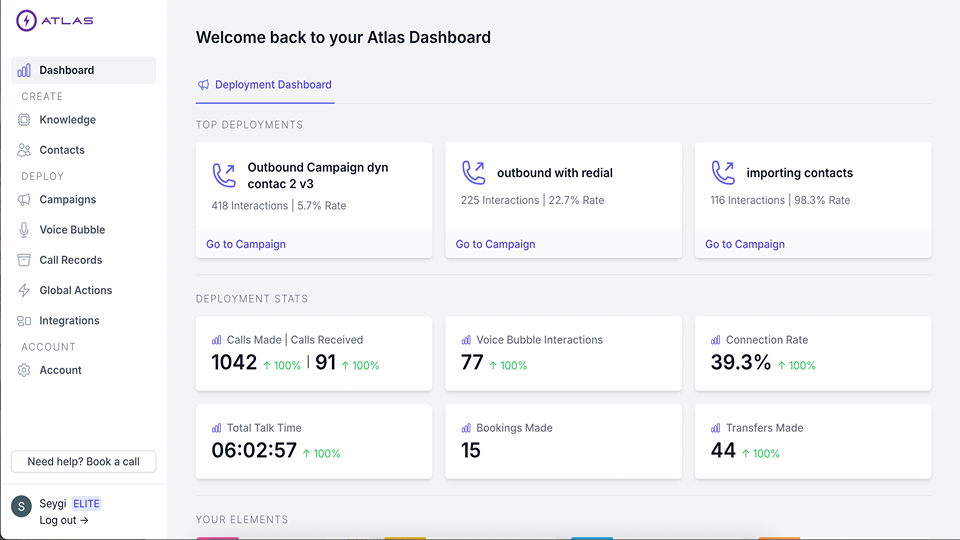
Task: Click the Welcome back to your Atlas Dashboard heading
Action: [343, 37]
